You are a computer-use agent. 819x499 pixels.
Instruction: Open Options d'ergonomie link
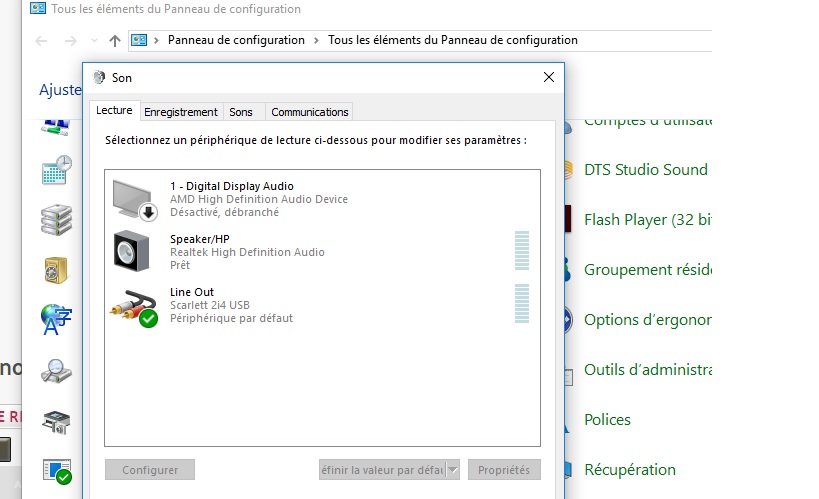click(648, 320)
